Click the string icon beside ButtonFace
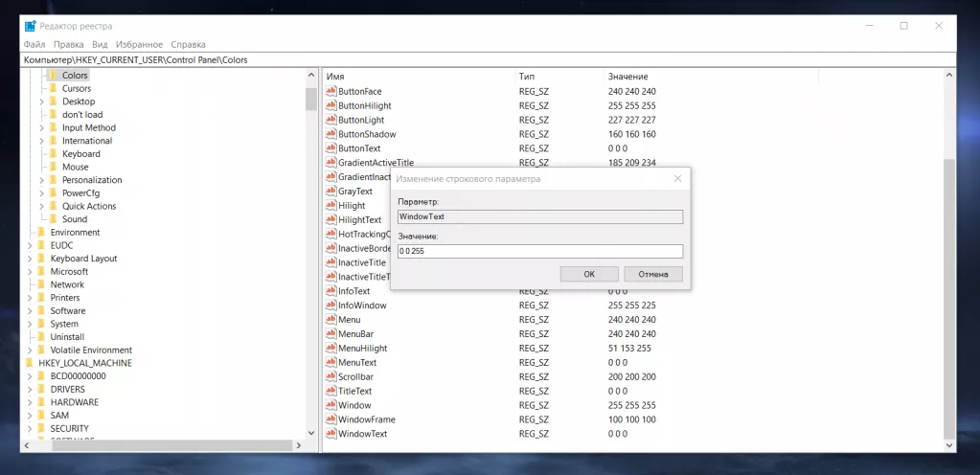Screen dimensions: 980x475 [x=330, y=91]
